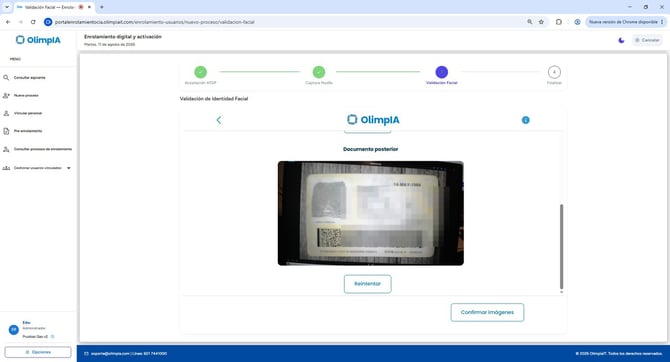Click the Confirmar imágenes button
Viewport: 670px width, 362px height.
point(487,312)
